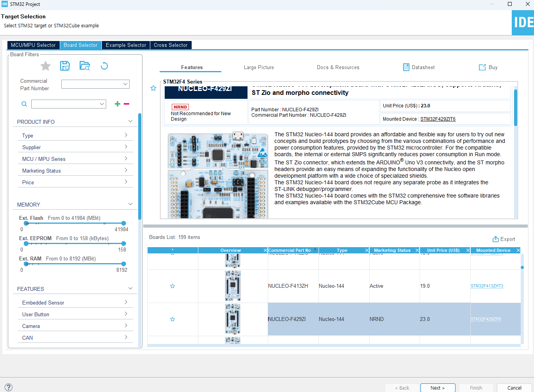Collapse the MEMORY section

click(x=130, y=204)
